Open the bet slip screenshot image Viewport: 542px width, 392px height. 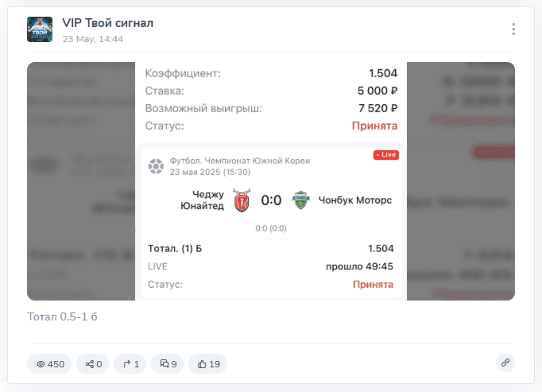(271, 181)
